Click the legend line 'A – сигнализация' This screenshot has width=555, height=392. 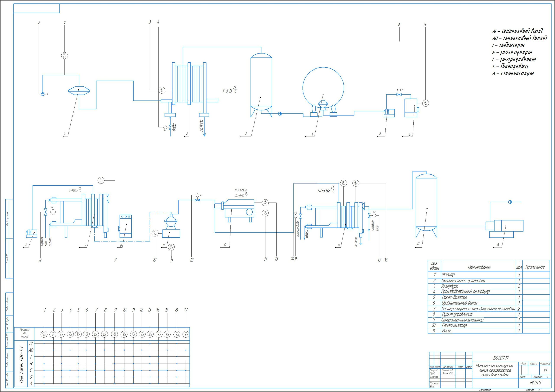coord(513,73)
